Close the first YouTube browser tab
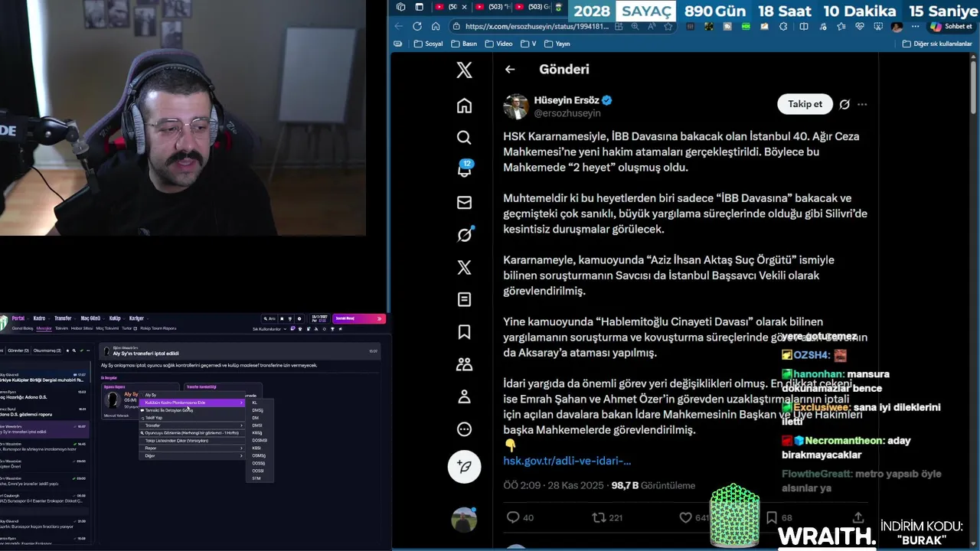Image resolution: width=980 pixels, height=551 pixels. (465, 7)
